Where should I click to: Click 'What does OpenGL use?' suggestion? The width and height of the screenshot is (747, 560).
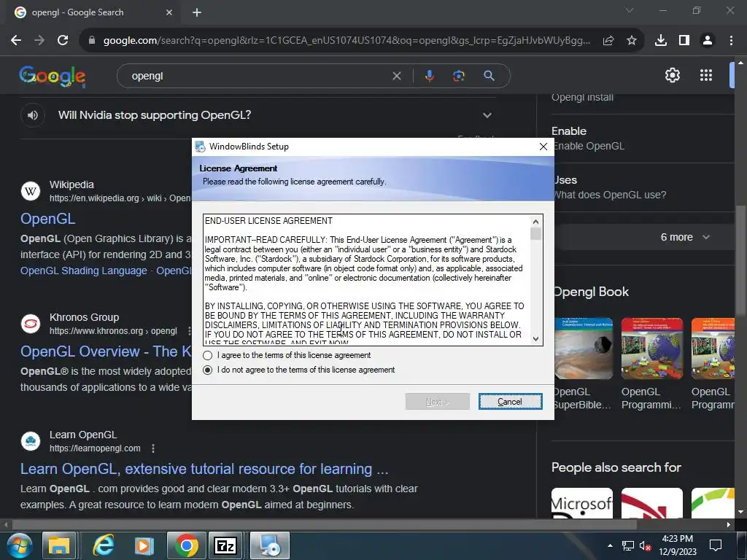coord(610,195)
